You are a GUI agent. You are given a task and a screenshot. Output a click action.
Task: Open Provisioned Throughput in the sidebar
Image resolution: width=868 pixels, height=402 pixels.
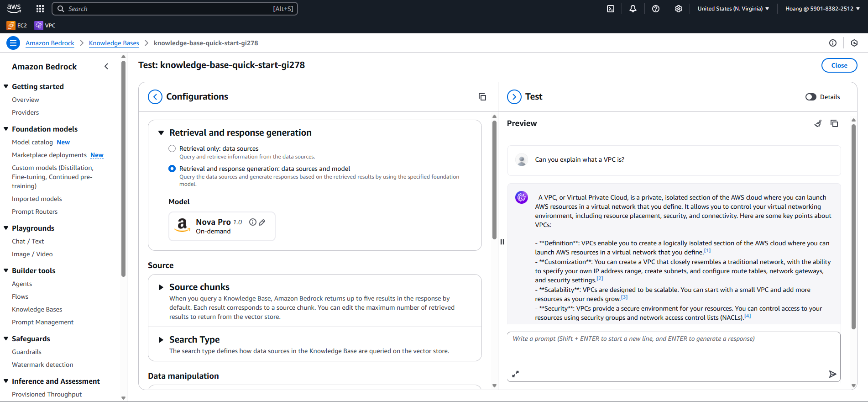47,394
